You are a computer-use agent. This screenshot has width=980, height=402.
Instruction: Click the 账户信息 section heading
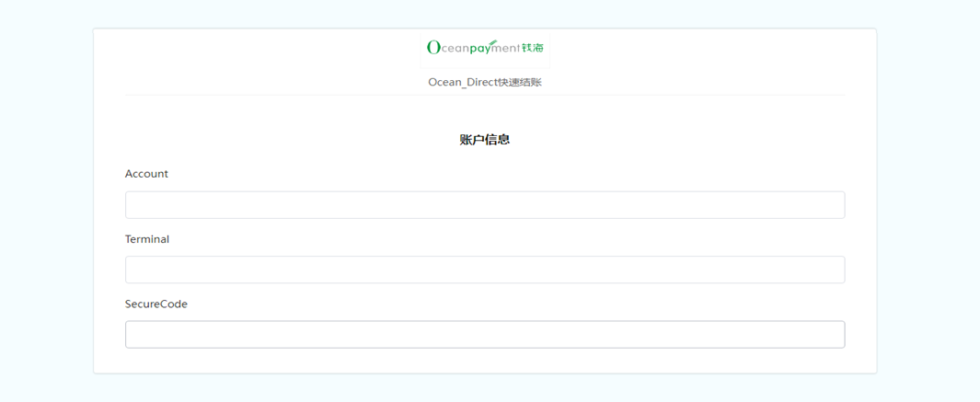[485, 140]
